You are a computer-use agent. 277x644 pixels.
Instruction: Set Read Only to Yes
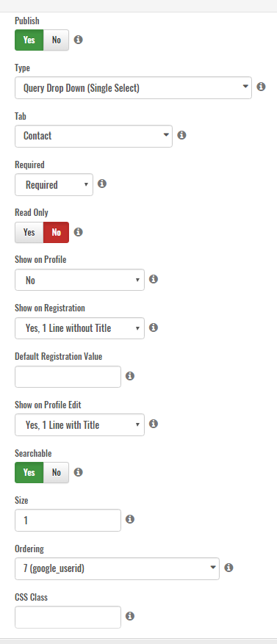[29, 232]
